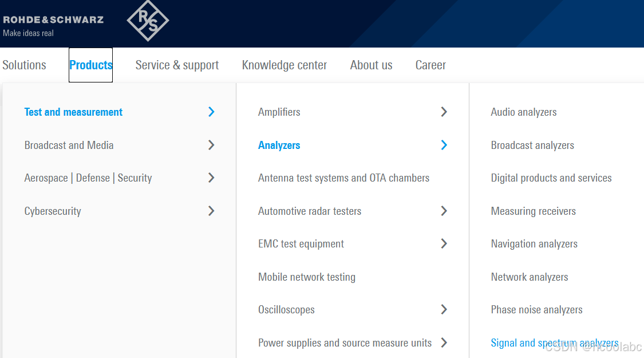644x358 pixels.
Task: Select the Oscilloscopes item
Action: (286, 310)
